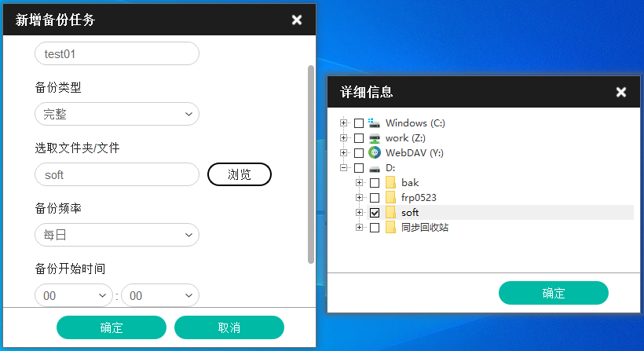644x351 pixels.
Task: Click the 同步回收站 folder icon
Action: [x=390, y=227]
